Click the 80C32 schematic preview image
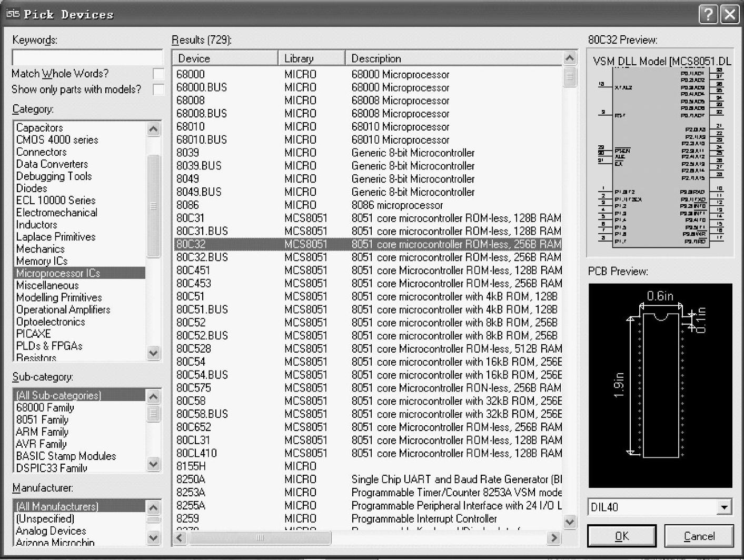The width and height of the screenshot is (744, 560). coord(660,153)
